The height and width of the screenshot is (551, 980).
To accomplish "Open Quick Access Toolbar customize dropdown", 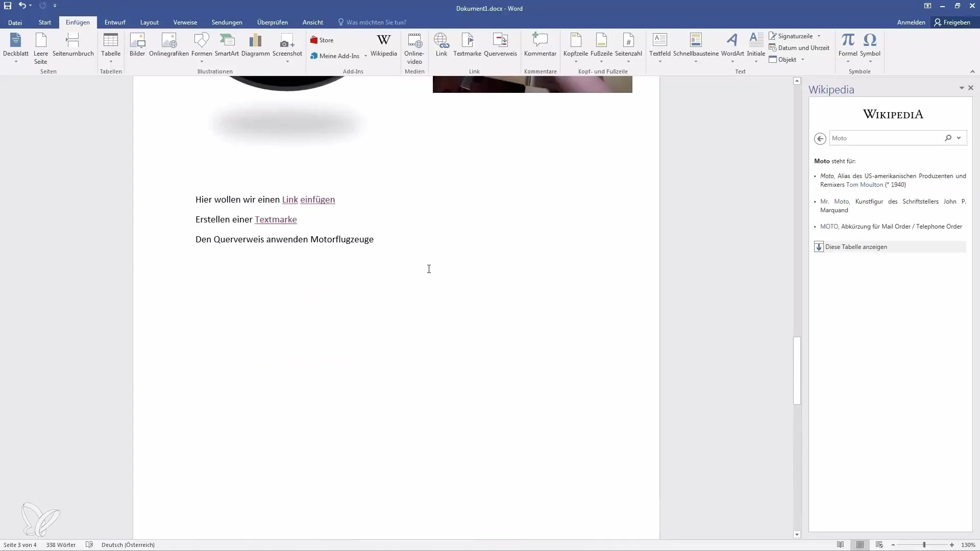I will 55,6.
